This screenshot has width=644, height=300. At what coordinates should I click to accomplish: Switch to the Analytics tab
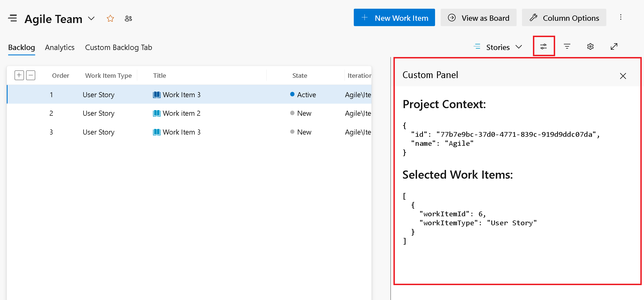point(60,47)
